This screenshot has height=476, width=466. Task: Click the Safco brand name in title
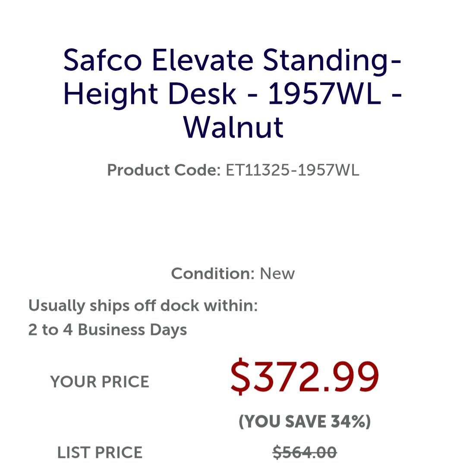pyautogui.click(x=102, y=60)
